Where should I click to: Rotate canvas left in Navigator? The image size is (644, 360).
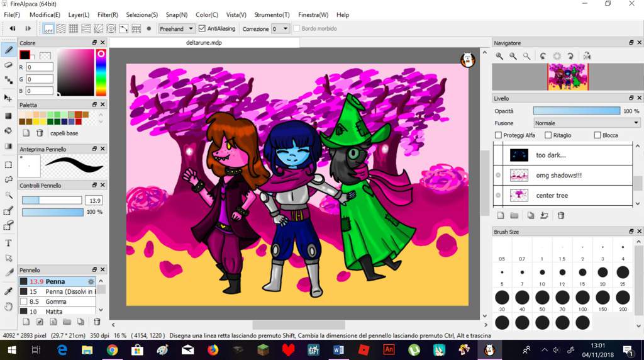(x=543, y=56)
